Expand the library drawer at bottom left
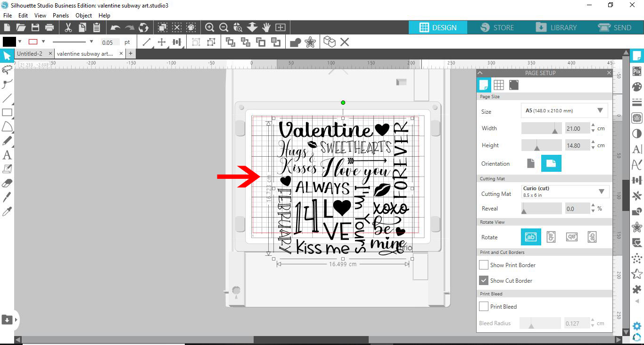Screen dimensions: 644x345 click(16, 320)
